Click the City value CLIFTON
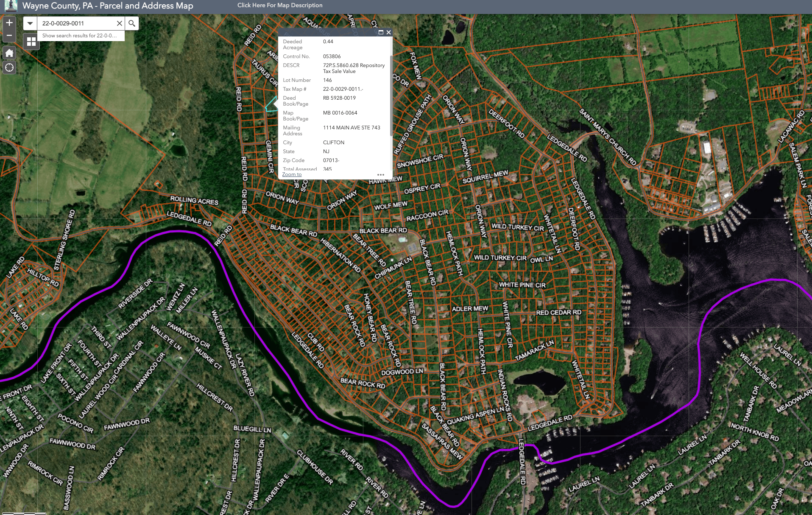 [x=334, y=143]
